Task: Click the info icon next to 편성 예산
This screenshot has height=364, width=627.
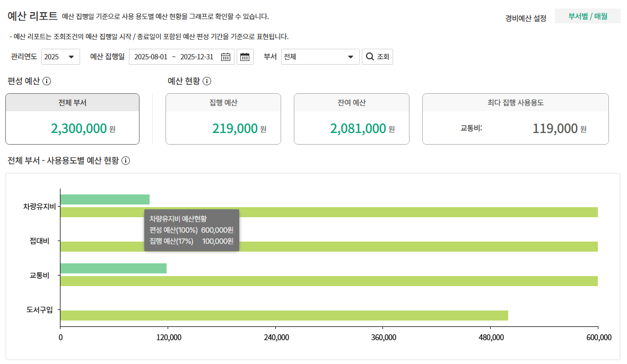Action: pos(47,81)
